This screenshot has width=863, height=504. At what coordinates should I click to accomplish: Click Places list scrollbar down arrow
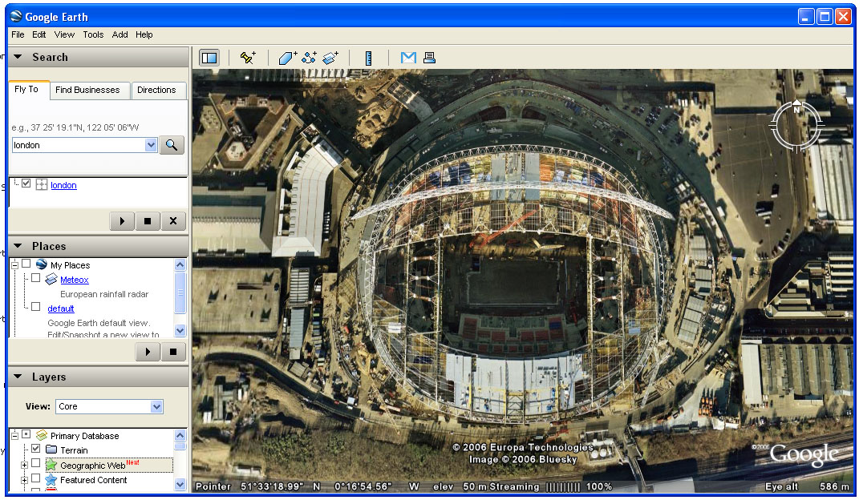point(180,330)
